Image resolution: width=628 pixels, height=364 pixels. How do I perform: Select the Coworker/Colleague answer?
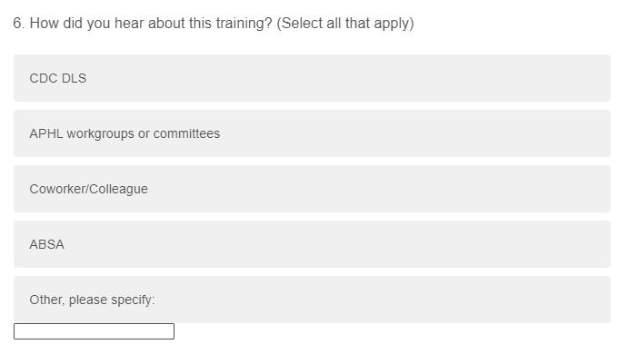pyautogui.click(x=312, y=189)
